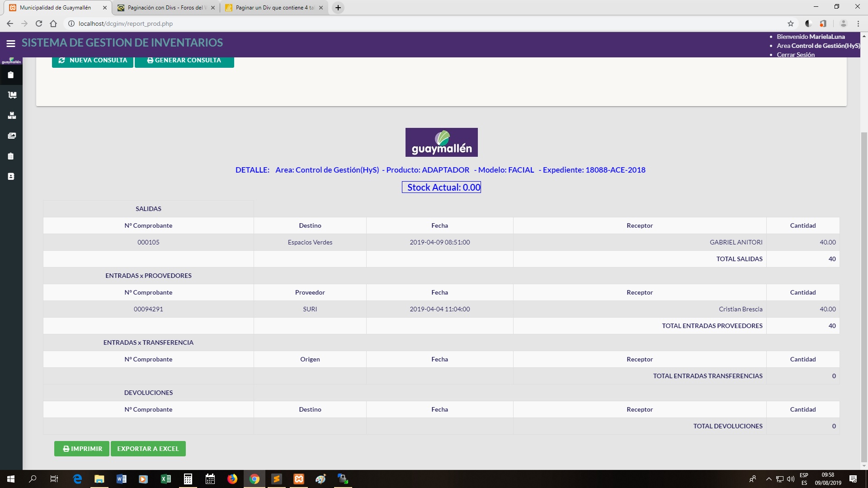Open the taskbar calendar app icon

210,479
